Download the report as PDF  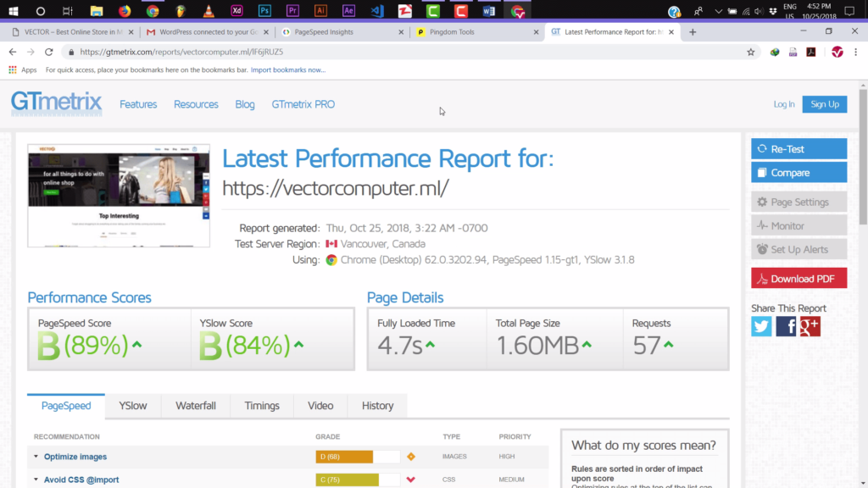click(x=798, y=278)
